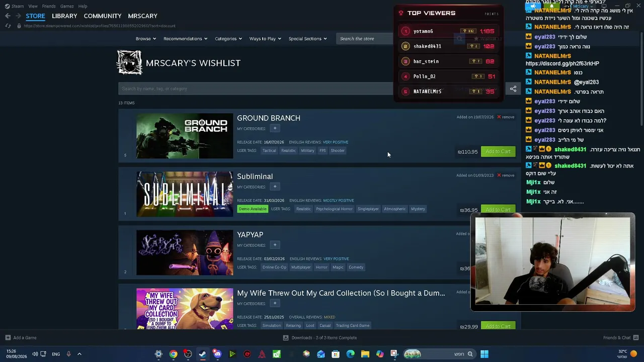Open the Friends menu
Screen dimensions: 644x362
[x=49, y=6]
